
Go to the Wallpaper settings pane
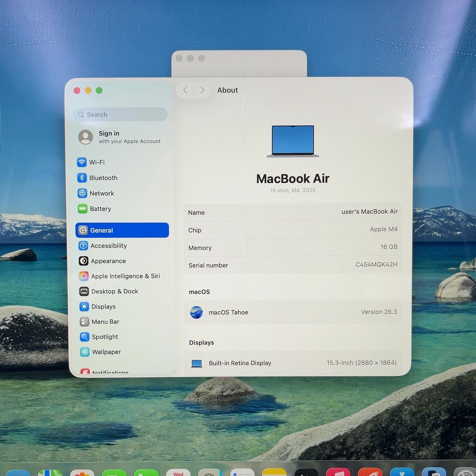100,352
